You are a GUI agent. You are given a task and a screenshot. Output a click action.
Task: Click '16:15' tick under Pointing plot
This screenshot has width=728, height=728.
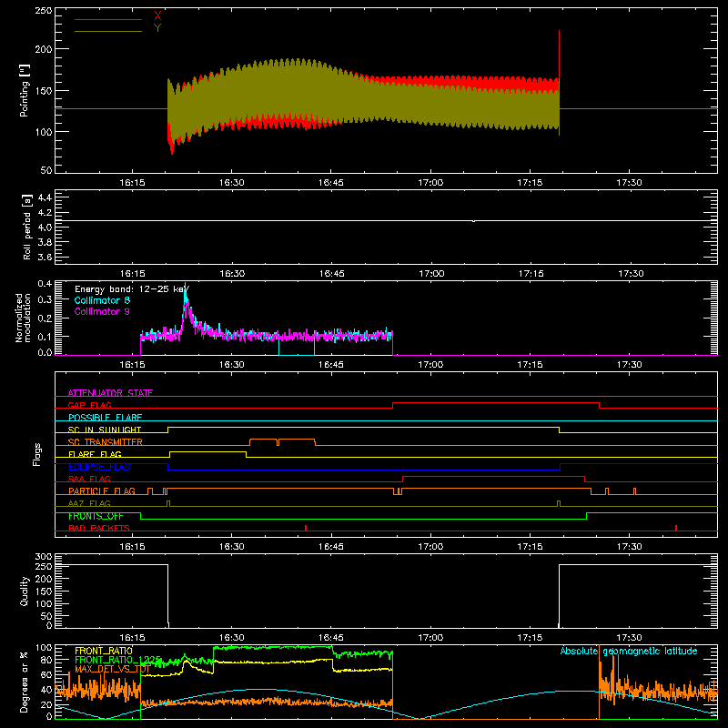132,183
